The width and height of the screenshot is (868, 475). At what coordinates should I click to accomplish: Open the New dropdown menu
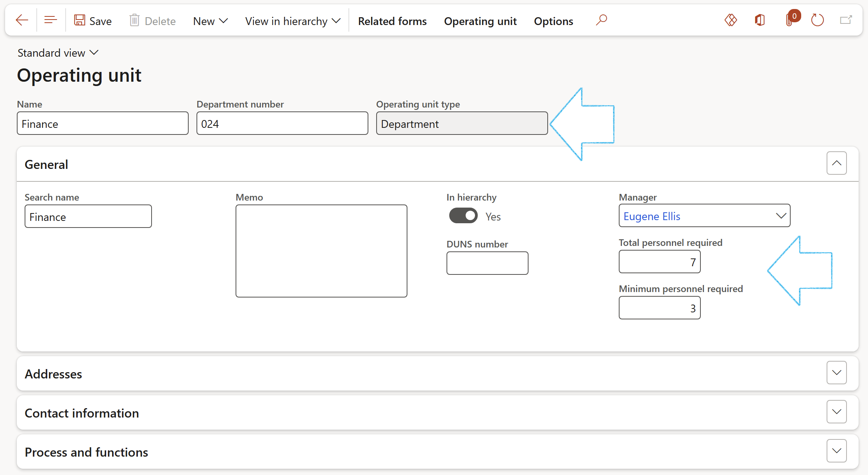(210, 21)
